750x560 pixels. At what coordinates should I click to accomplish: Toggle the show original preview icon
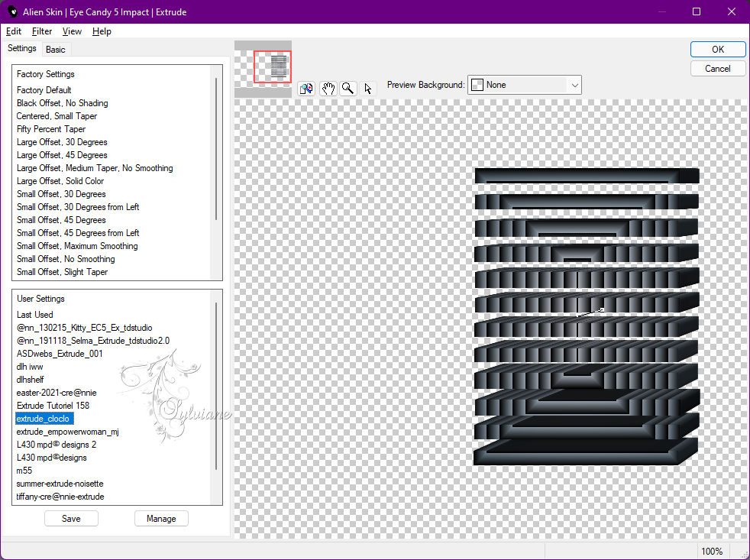pyautogui.click(x=306, y=89)
